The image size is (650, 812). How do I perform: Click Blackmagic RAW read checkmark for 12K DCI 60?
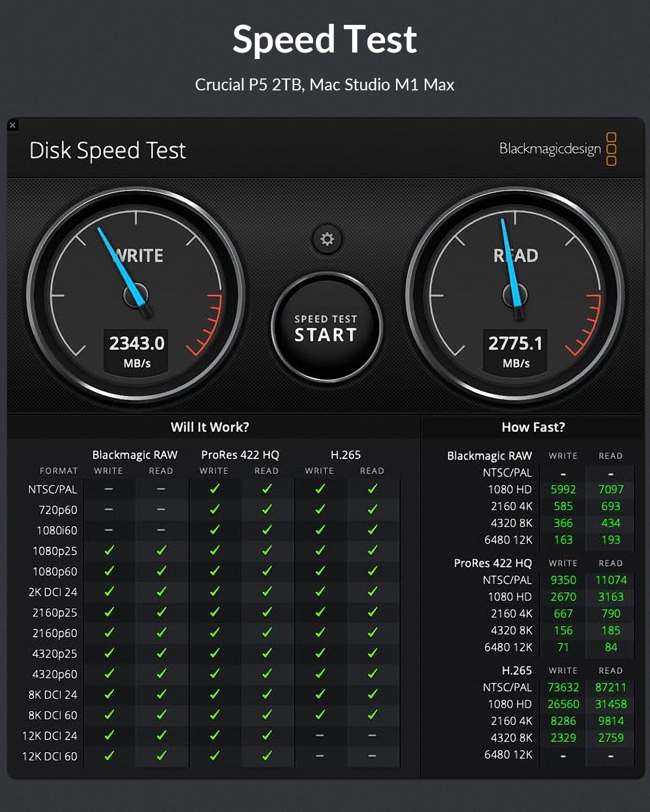161,756
